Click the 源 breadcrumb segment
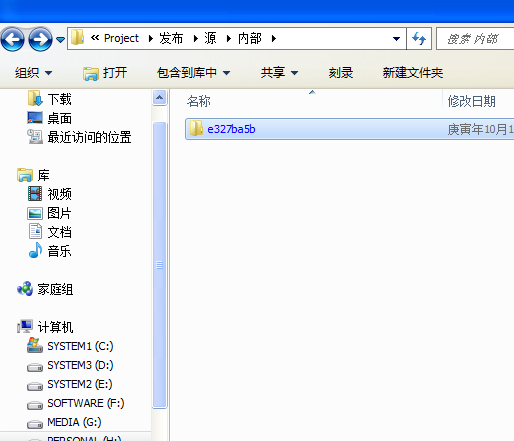The height and width of the screenshot is (441, 514). tap(210, 38)
